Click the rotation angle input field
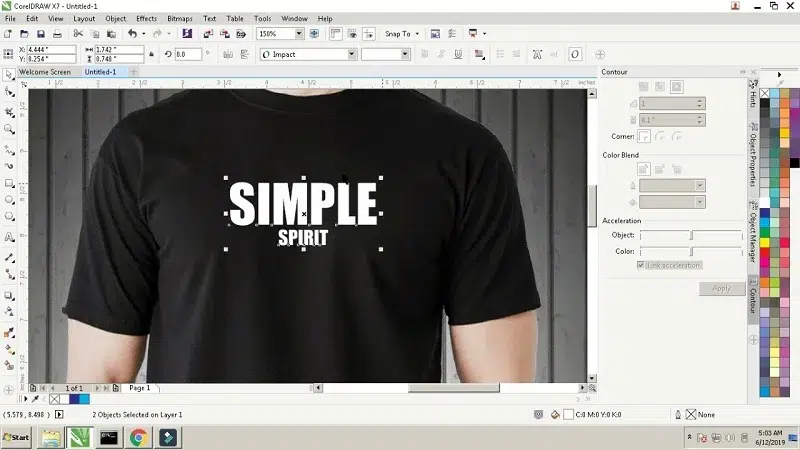The height and width of the screenshot is (450, 800). pyautogui.click(x=188, y=54)
